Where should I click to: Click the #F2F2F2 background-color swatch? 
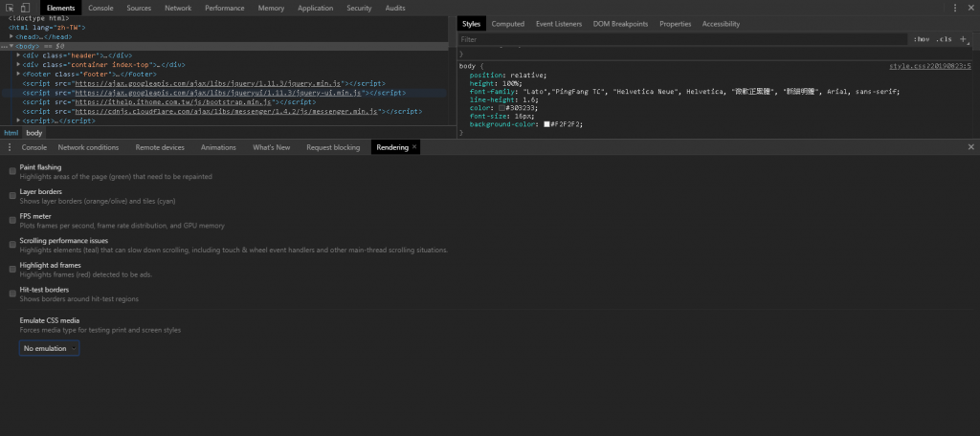(x=546, y=124)
